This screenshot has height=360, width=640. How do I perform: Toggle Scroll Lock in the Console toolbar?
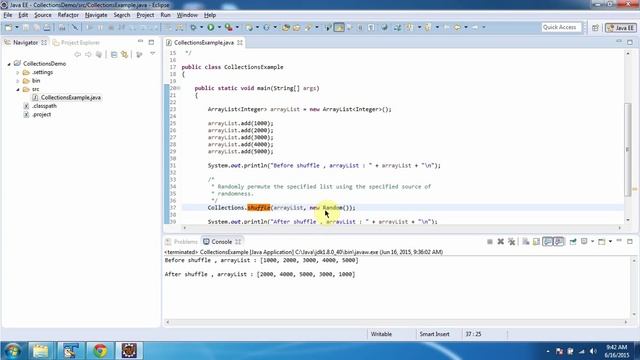536,242
